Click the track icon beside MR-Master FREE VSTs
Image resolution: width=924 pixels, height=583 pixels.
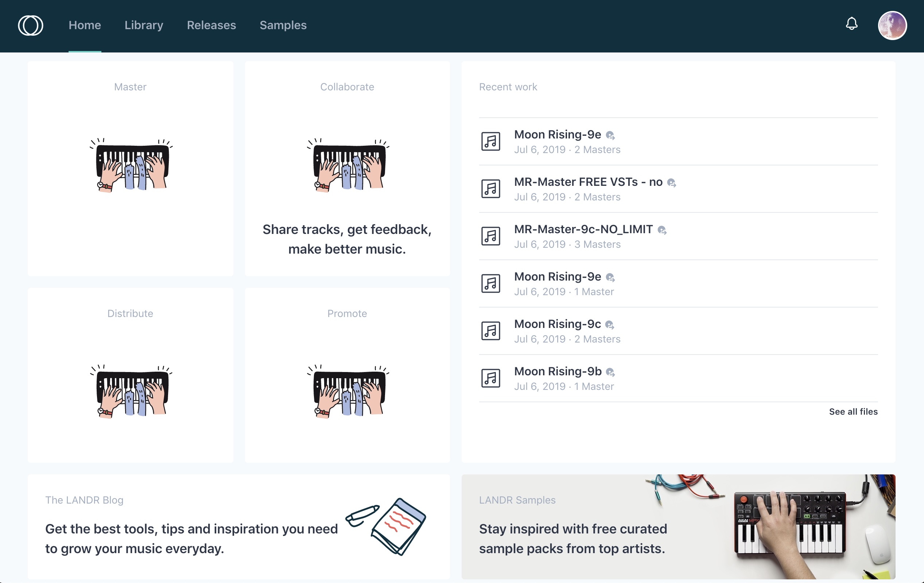[490, 188]
